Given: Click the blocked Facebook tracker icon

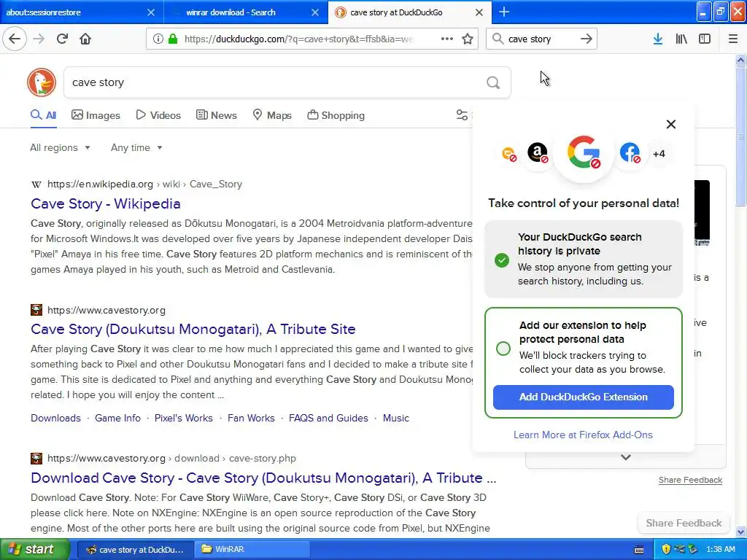Looking at the screenshot, I should click(630, 153).
